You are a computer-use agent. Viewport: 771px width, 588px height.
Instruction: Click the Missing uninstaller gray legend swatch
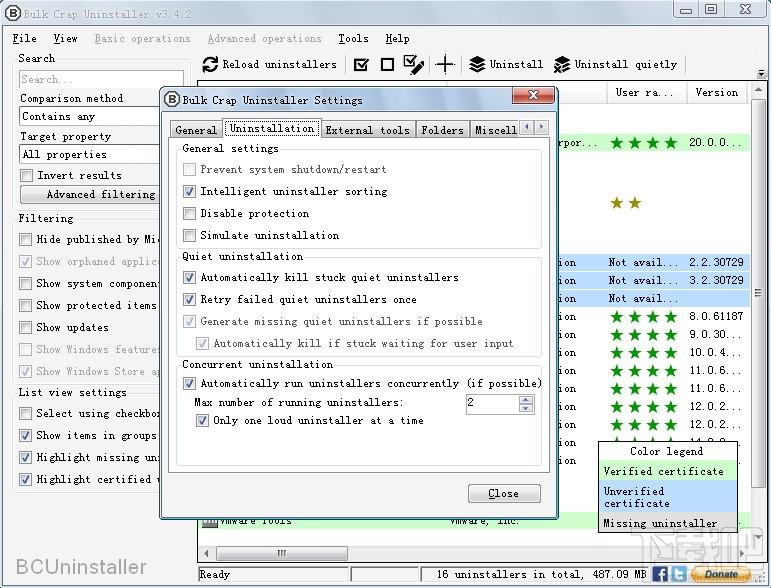coord(667,523)
